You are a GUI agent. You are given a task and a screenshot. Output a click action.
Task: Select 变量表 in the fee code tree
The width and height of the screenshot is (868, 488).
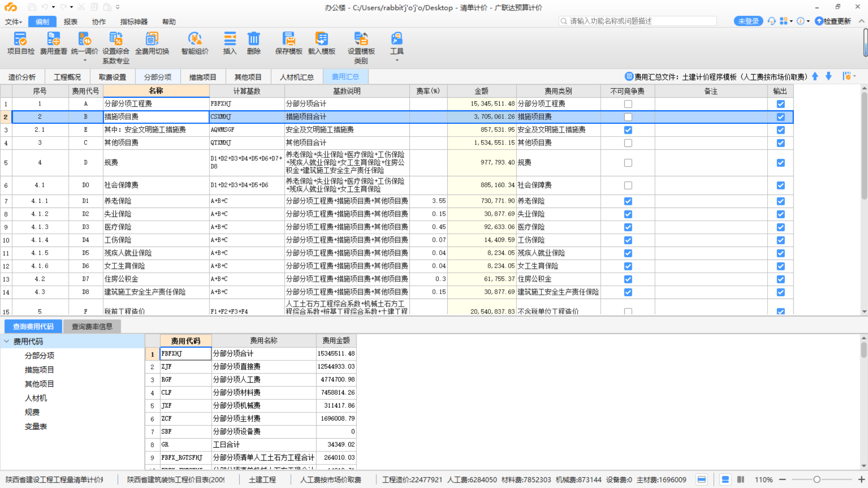(36, 426)
